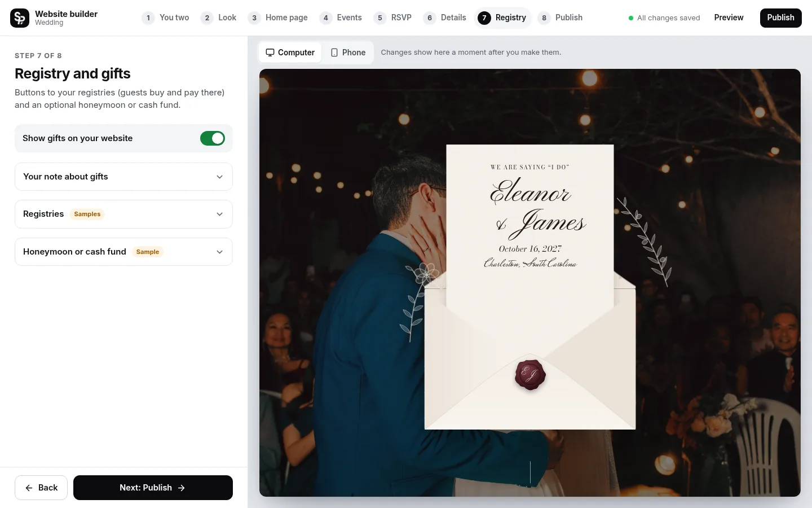The width and height of the screenshot is (812, 508).
Task: Click the phone device icon
Action: click(334, 52)
